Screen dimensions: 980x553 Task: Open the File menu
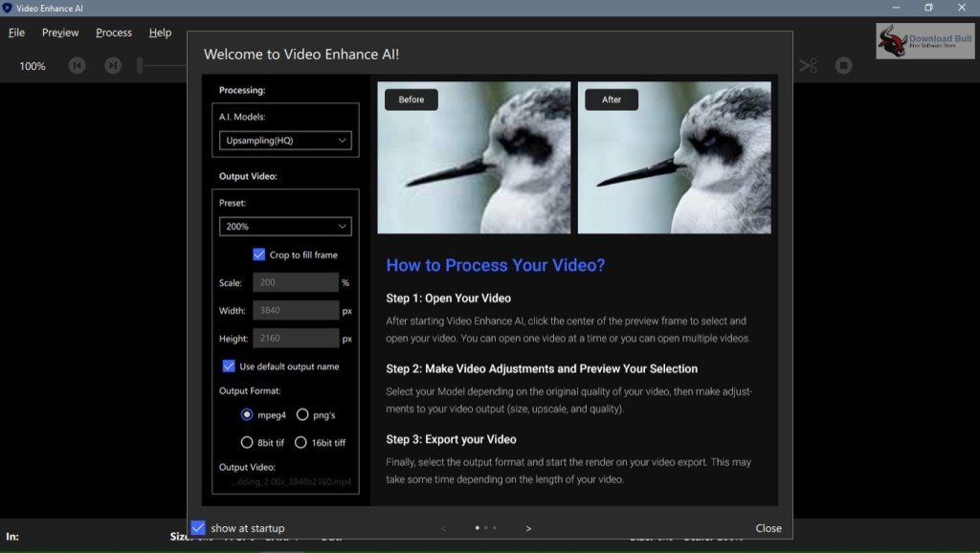point(16,33)
